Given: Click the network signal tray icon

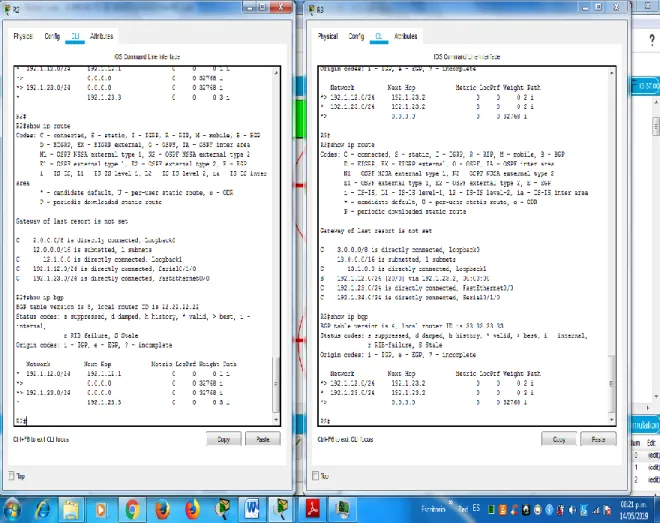Looking at the screenshot, I should pos(596,510).
